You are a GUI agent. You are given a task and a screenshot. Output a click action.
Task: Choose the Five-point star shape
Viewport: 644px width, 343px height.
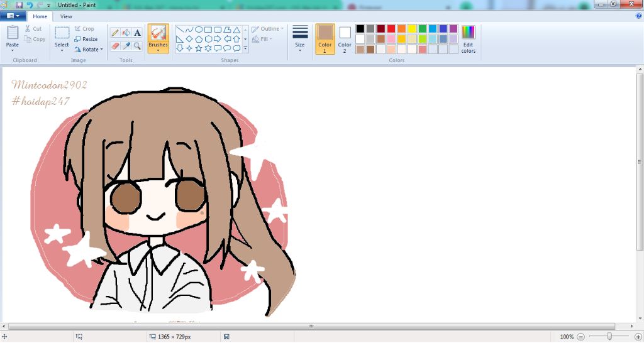(x=198, y=48)
